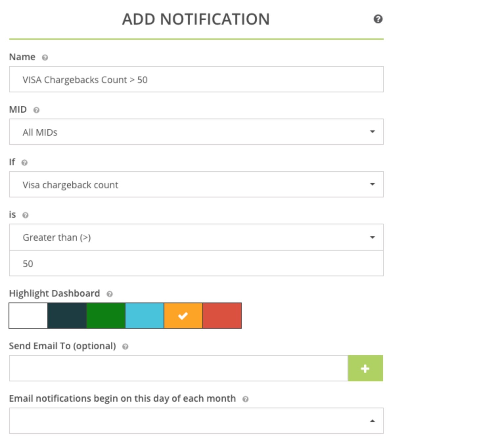Open the Greater than (>) operator dropdown
Screen dimensions: 498x448
(196, 237)
